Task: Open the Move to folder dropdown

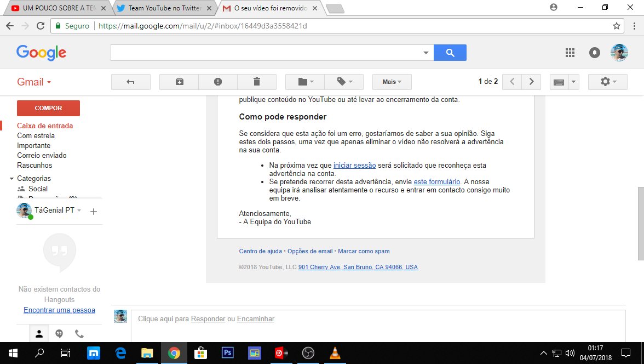Action: click(x=305, y=82)
